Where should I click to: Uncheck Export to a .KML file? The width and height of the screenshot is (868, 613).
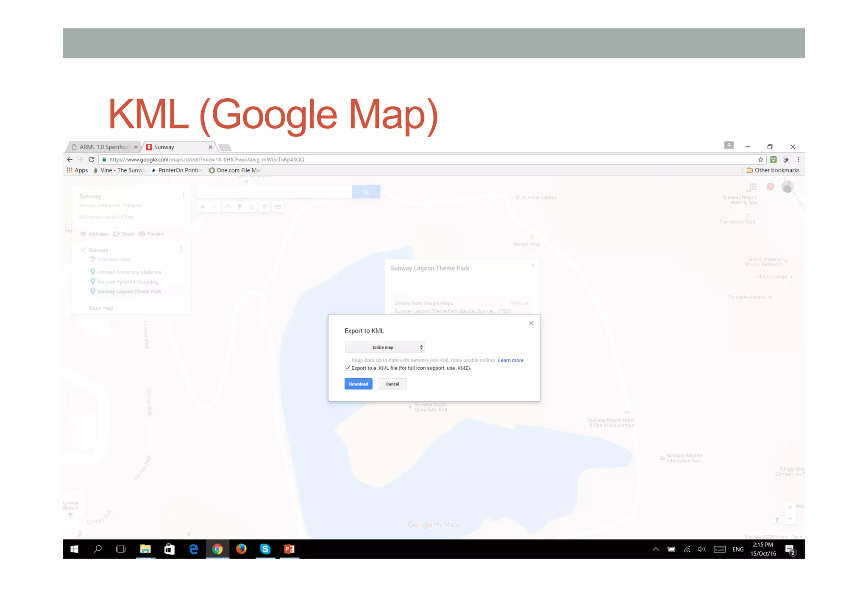[348, 368]
